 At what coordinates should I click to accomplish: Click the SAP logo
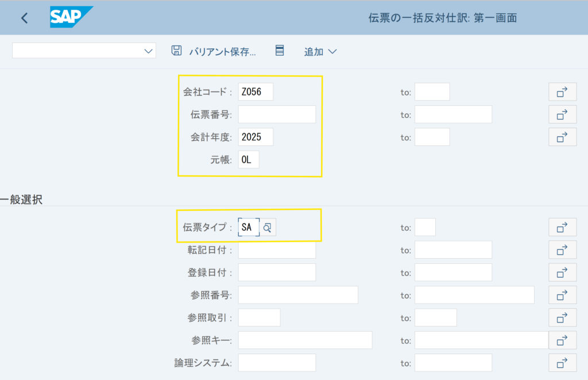click(71, 17)
